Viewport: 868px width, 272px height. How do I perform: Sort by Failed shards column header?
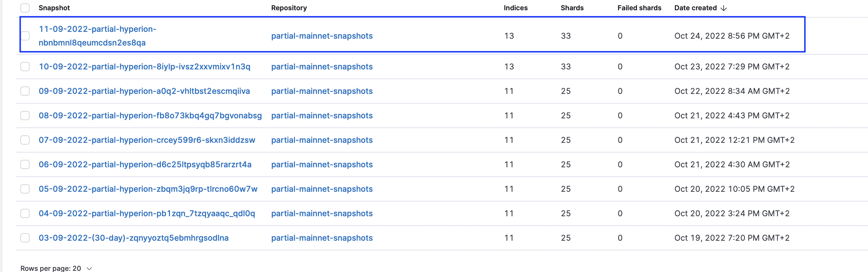[639, 8]
